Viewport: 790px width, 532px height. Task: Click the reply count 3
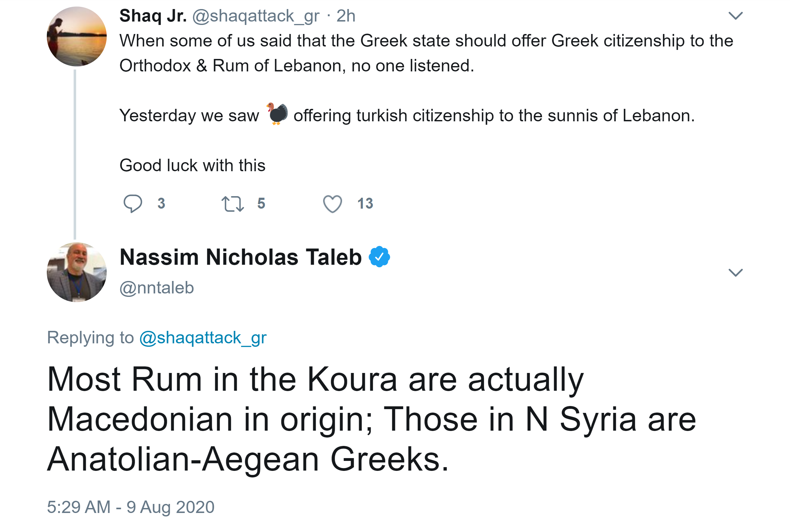click(161, 204)
